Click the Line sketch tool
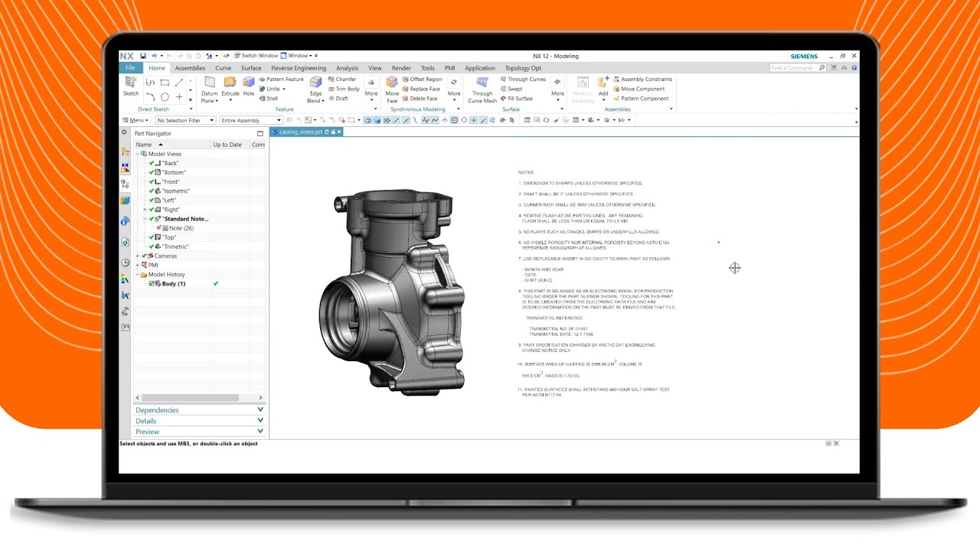The image size is (980, 551). click(179, 83)
